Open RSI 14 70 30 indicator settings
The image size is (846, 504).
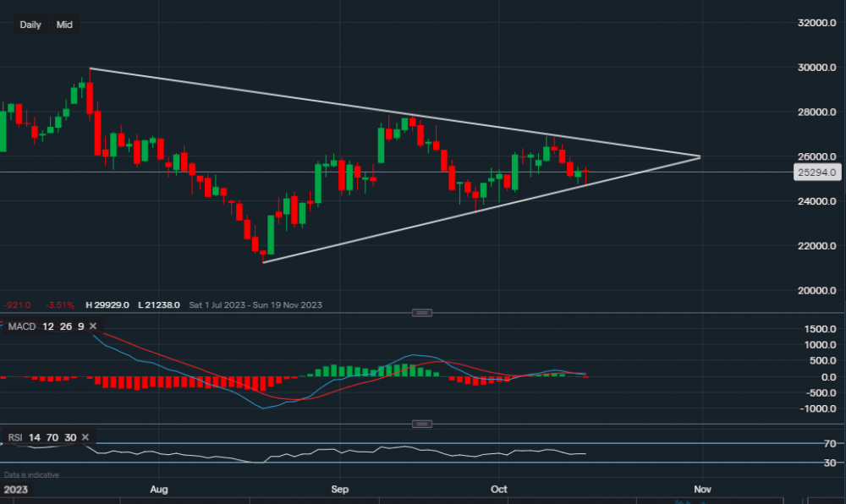tap(42, 437)
